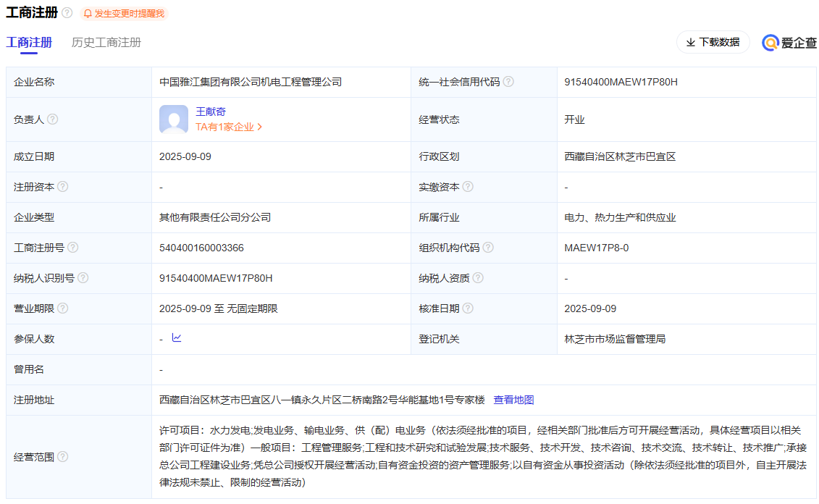Click help icon next to 实缴资本
819x504 pixels.
pos(468,187)
